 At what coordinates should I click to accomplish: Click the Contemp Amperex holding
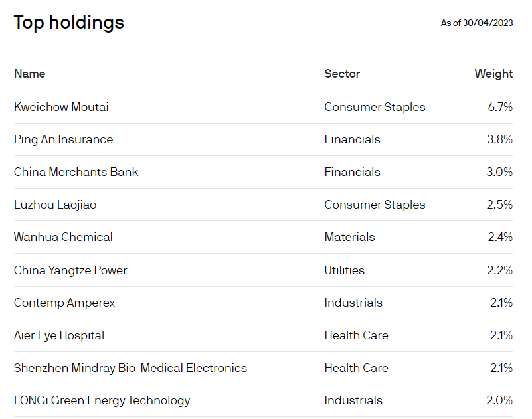(64, 303)
